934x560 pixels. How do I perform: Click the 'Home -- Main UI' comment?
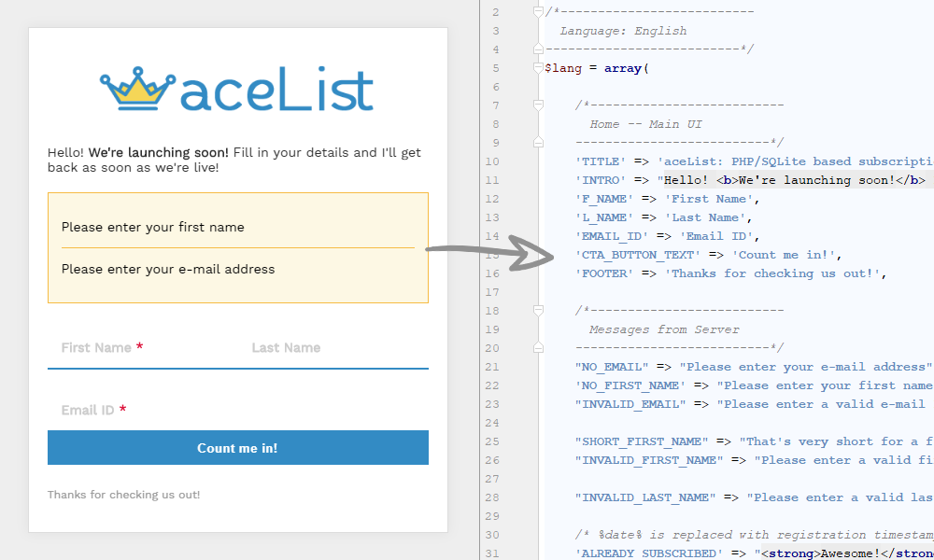[645, 124]
